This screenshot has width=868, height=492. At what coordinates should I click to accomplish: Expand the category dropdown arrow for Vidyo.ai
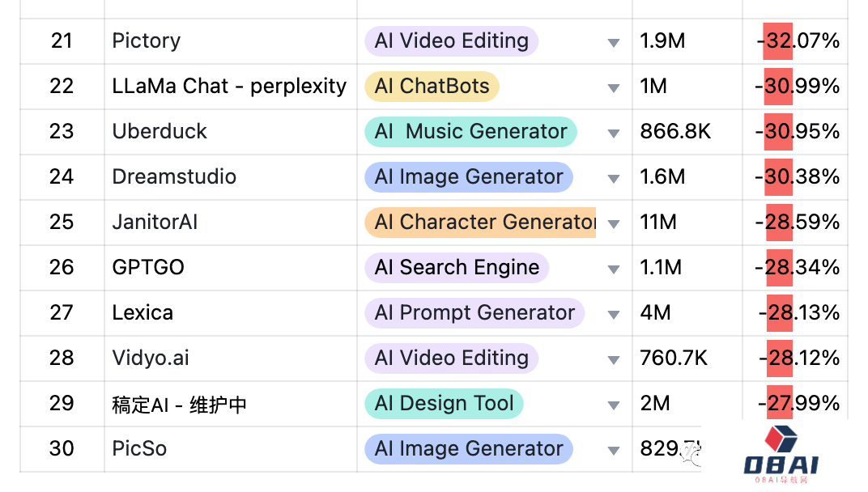[x=614, y=360]
